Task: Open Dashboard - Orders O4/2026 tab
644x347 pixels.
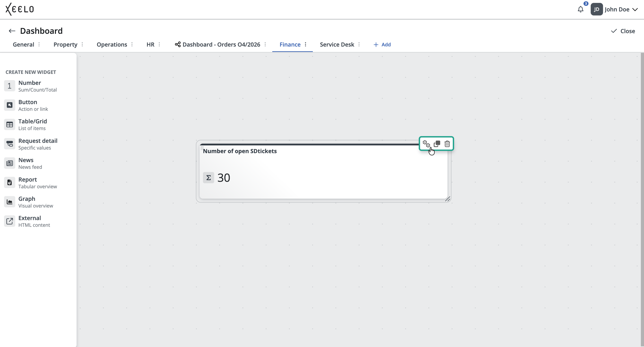Action: tap(221, 45)
